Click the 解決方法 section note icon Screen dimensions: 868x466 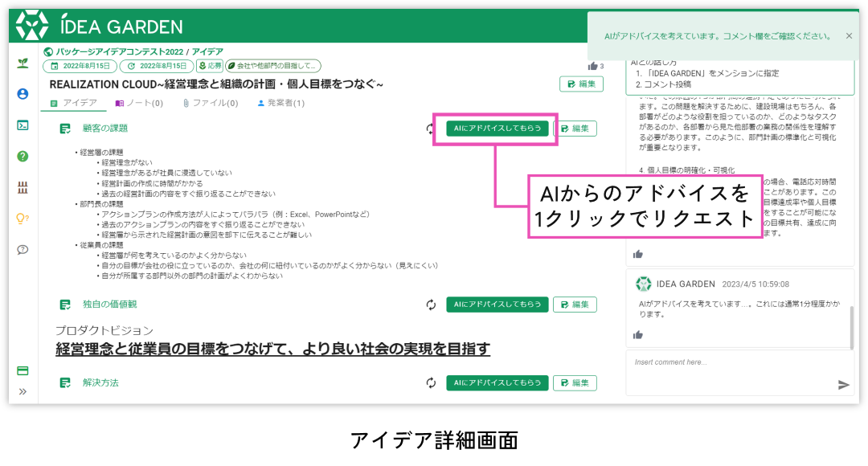pyautogui.click(x=65, y=383)
